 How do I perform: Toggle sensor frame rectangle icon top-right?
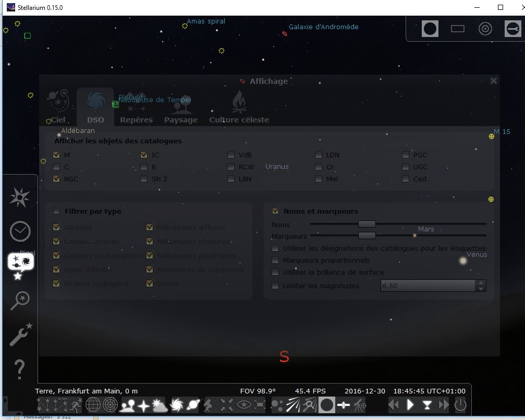[458, 29]
